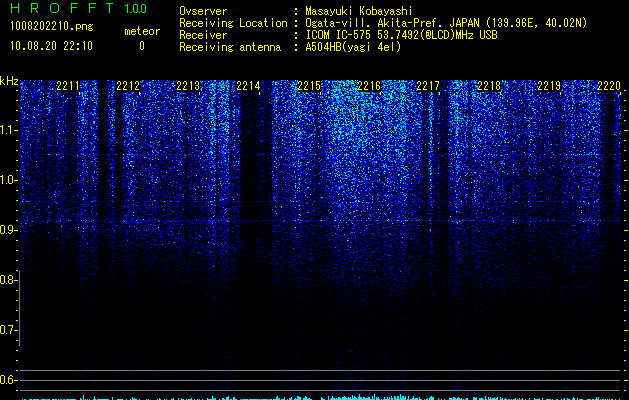Click the kHz axis unit label
Image resolution: width=629 pixels, height=400 pixels.
(9, 81)
